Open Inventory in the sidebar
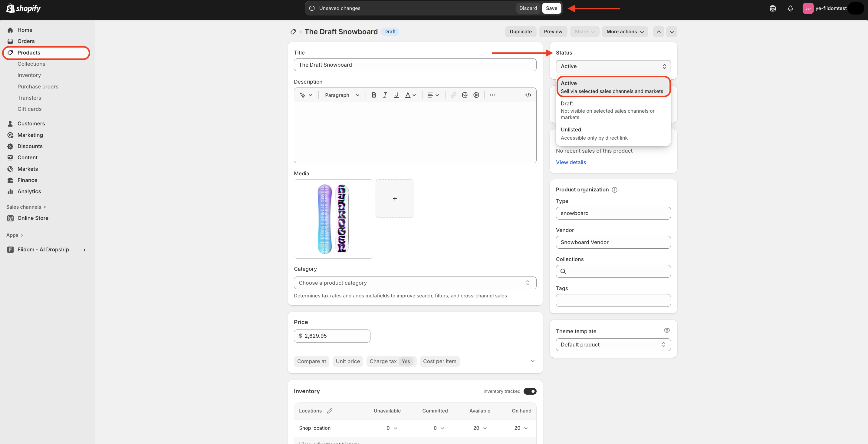Image resolution: width=868 pixels, height=444 pixels. [29, 75]
